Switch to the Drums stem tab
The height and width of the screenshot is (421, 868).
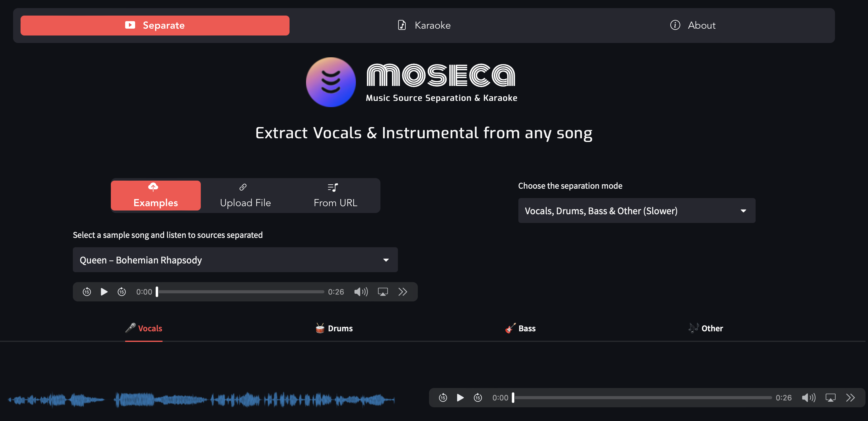[x=333, y=328]
